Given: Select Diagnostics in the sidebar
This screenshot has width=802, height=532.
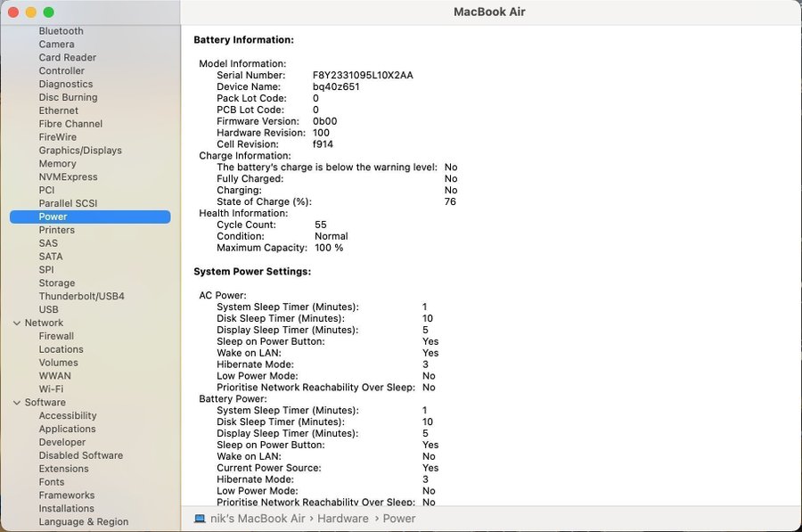Looking at the screenshot, I should (65, 85).
